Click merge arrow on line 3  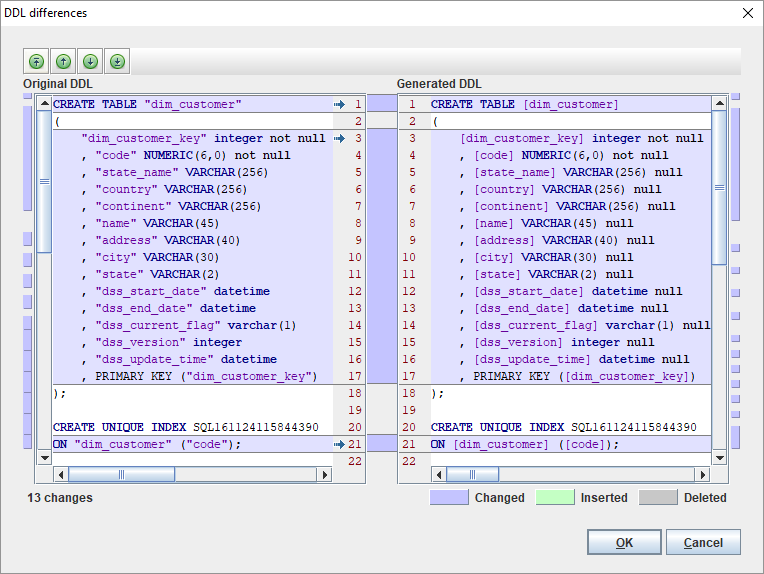[x=339, y=138]
